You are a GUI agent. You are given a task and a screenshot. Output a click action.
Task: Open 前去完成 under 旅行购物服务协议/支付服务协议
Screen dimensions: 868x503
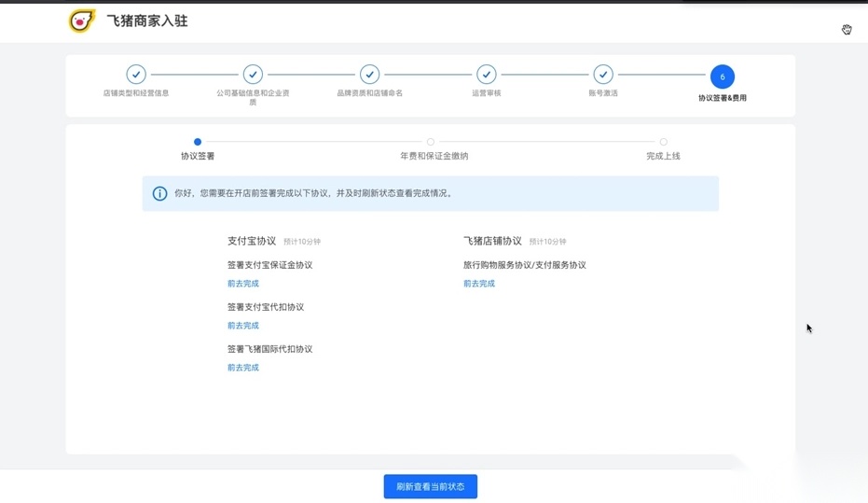pos(479,283)
